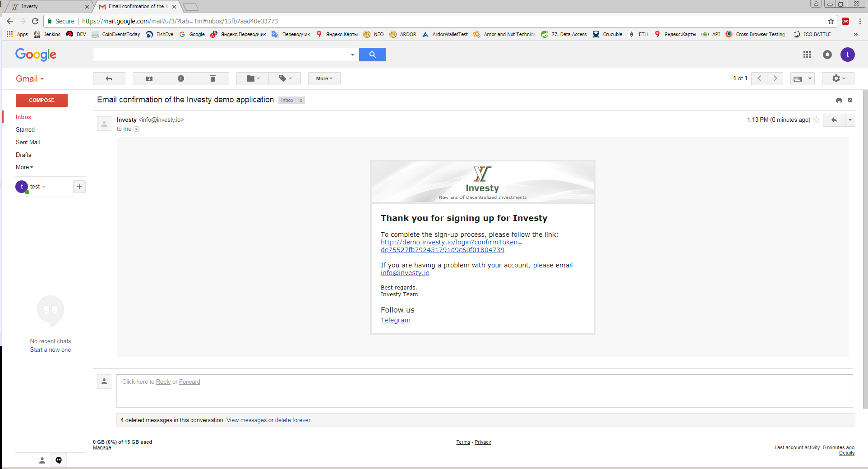The image size is (868, 469).
Task: Open conversation in new window icon
Action: 850,101
